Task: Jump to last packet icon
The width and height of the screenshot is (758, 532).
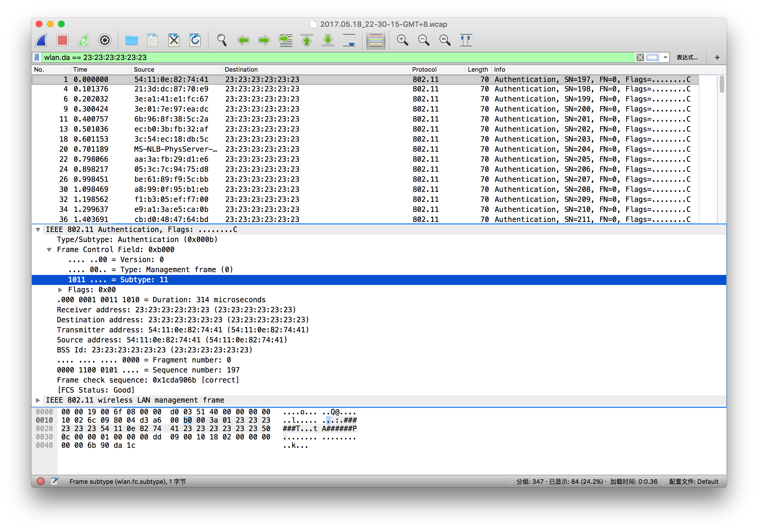Action: click(x=328, y=40)
